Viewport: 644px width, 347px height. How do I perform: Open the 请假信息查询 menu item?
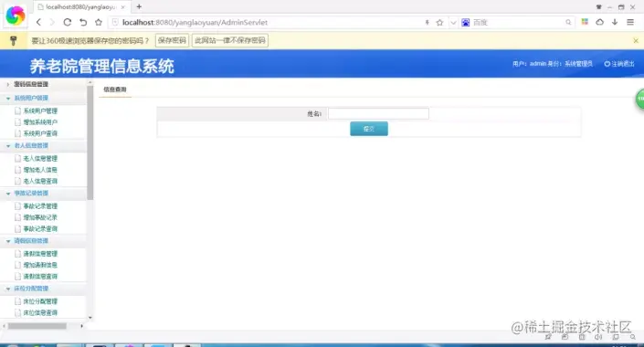pos(40,277)
